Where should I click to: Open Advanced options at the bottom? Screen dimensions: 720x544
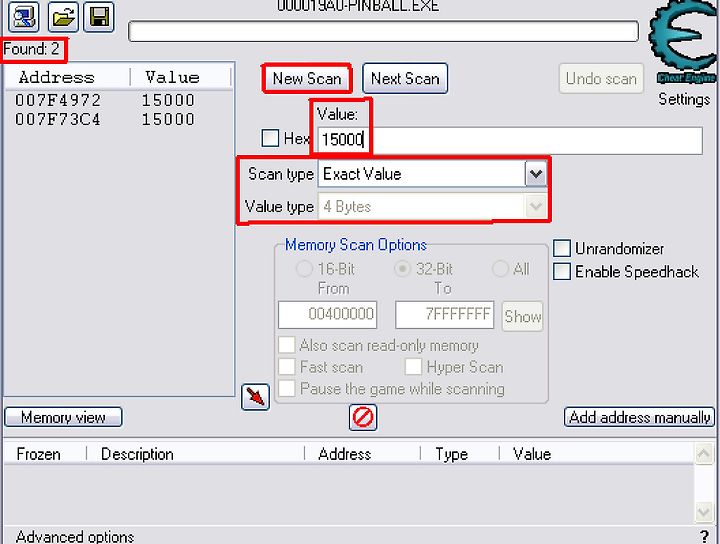75,536
